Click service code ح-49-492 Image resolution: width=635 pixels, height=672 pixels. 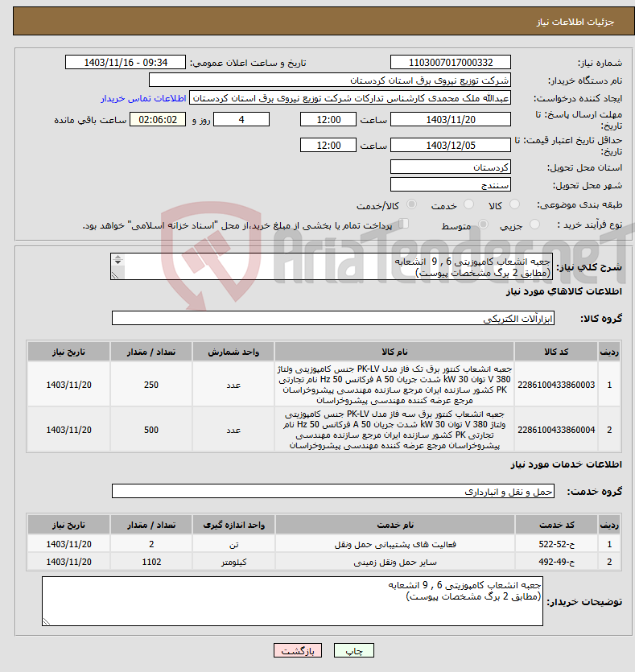[556, 562]
